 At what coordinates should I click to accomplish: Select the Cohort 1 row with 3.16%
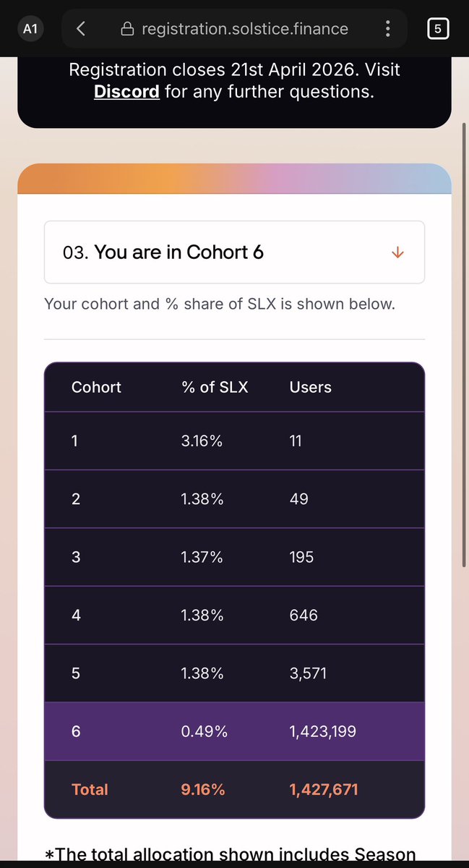[x=234, y=441]
